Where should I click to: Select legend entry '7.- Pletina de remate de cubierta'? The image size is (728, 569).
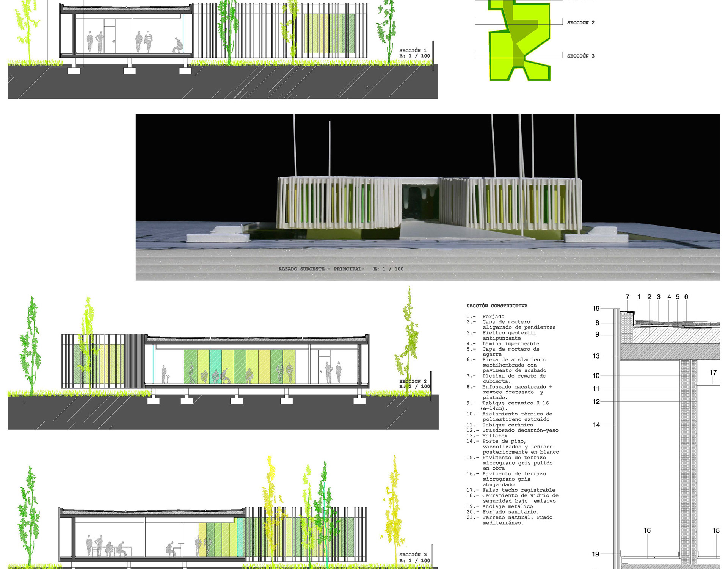pos(506,379)
